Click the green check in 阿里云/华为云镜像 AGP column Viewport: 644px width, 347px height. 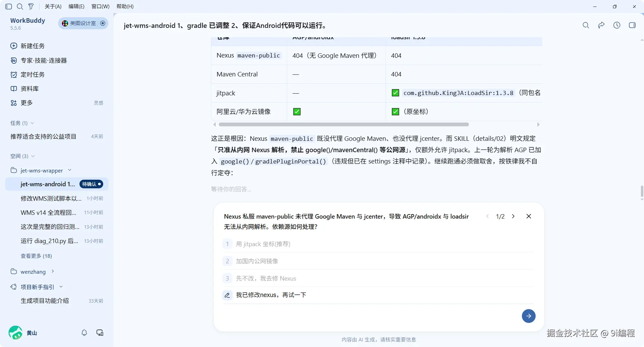pyautogui.click(x=297, y=112)
